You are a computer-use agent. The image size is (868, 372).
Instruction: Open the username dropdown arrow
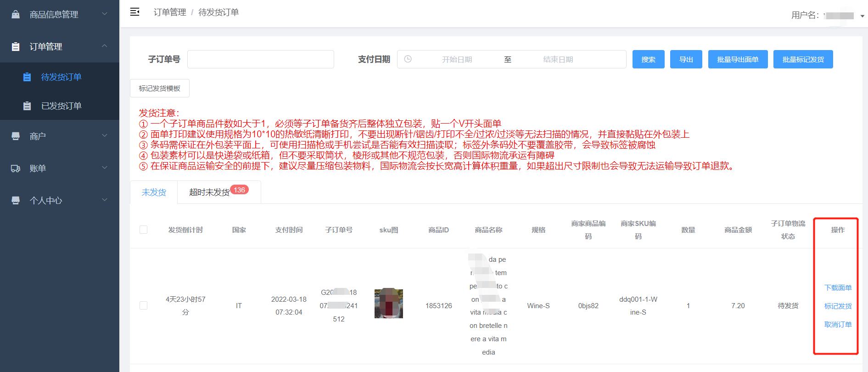[862, 16]
